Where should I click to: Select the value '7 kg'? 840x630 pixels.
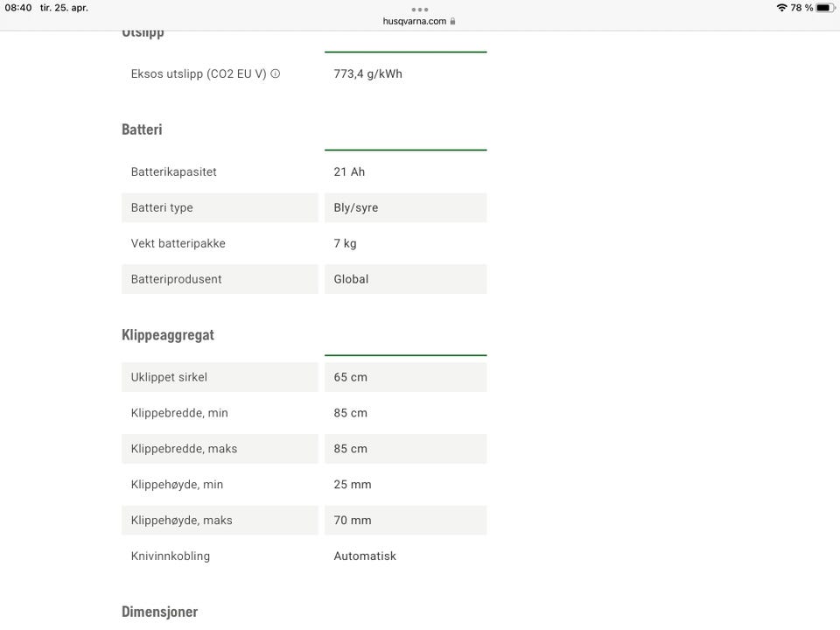(345, 244)
